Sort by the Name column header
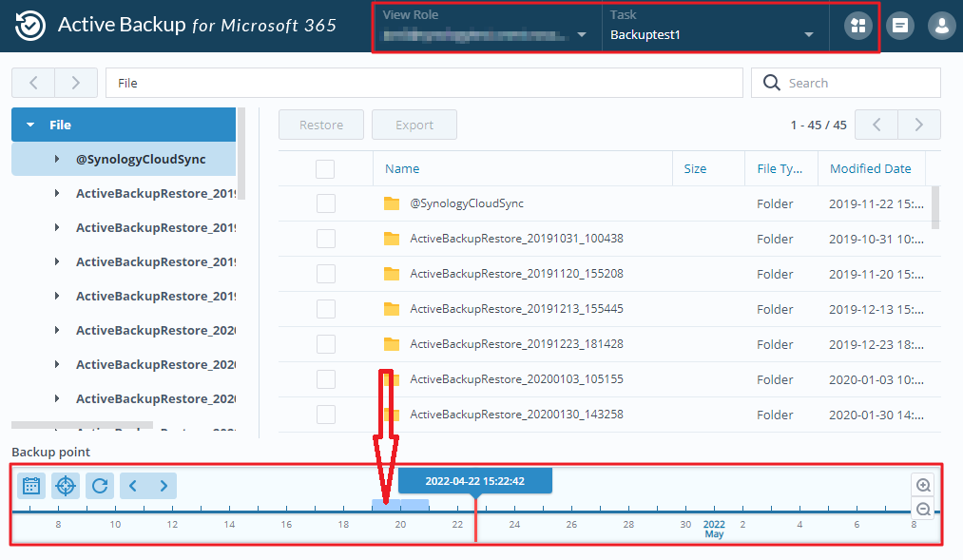 coord(402,169)
